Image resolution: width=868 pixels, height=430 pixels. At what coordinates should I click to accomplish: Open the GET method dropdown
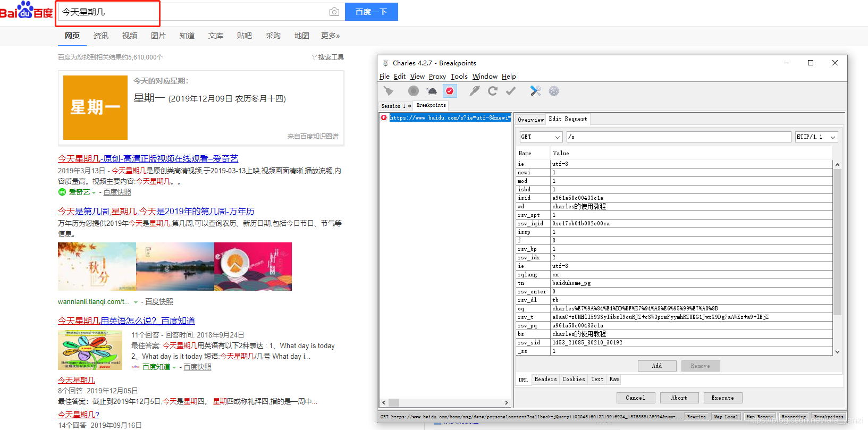(x=541, y=137)
